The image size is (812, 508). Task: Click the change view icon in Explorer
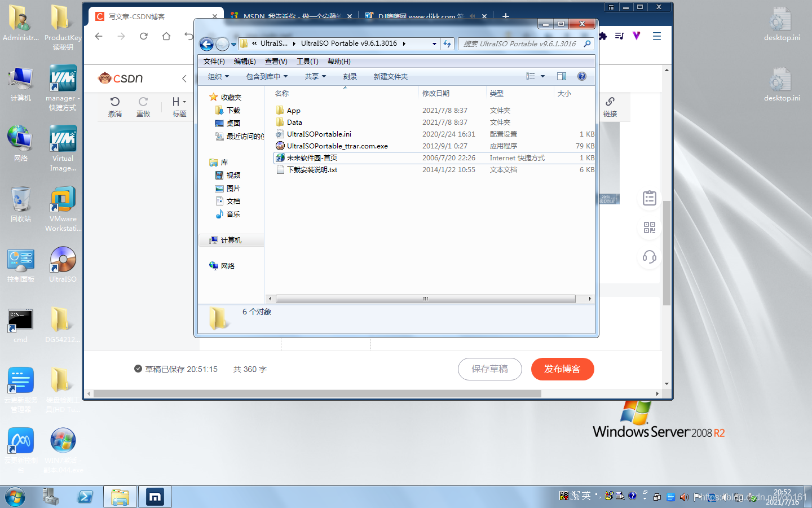[531, 76]
